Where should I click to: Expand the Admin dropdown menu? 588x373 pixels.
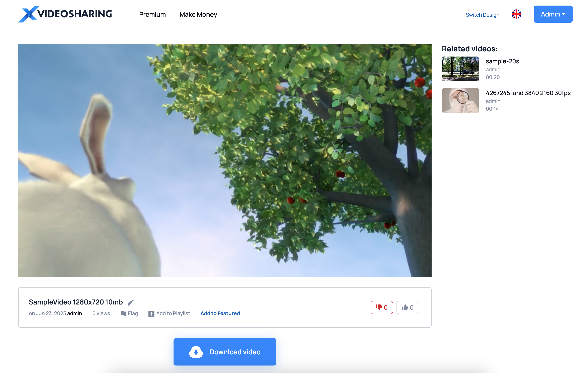pyautogui.click(x=553, y=14)
